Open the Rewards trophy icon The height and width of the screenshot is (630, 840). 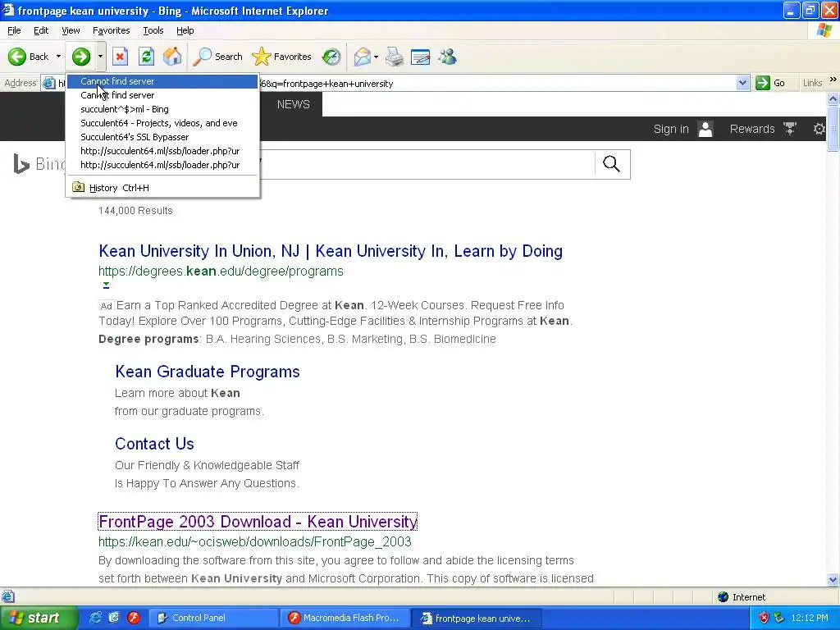coord(790,129)
